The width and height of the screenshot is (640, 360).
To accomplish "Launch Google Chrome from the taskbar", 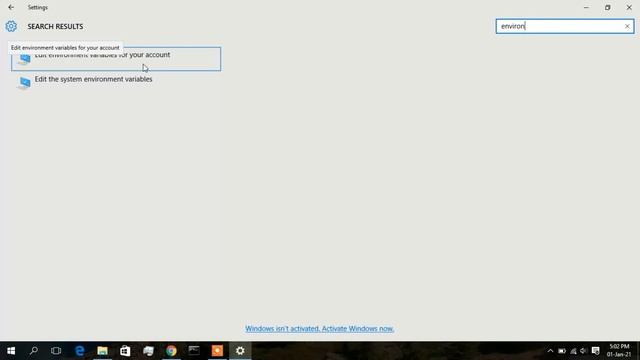I will (171, 351).
